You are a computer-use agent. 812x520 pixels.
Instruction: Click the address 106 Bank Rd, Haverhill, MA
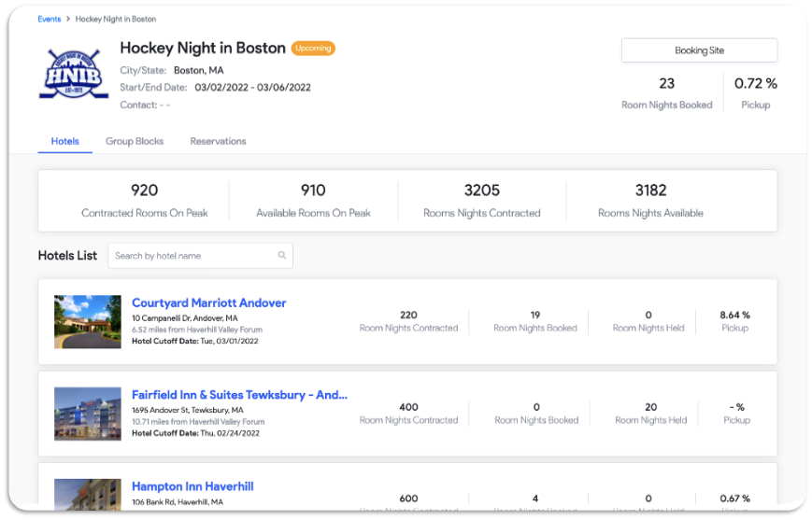pos(178,502)
